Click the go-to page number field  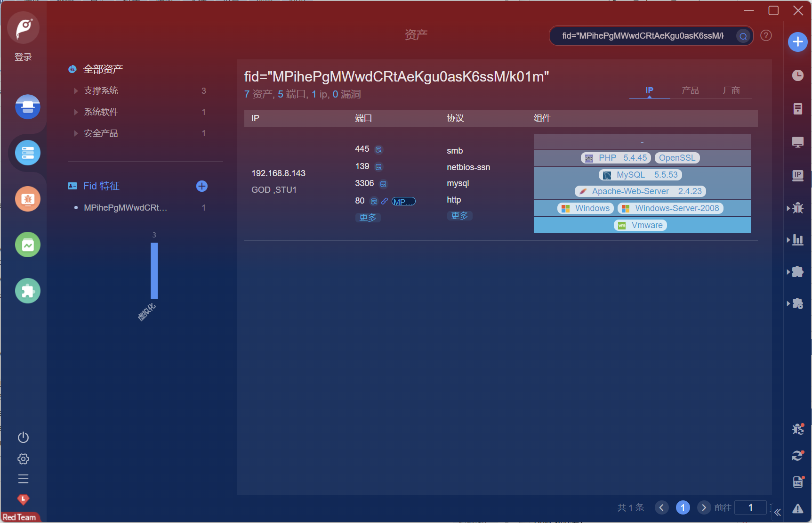[x=750, y=507]
